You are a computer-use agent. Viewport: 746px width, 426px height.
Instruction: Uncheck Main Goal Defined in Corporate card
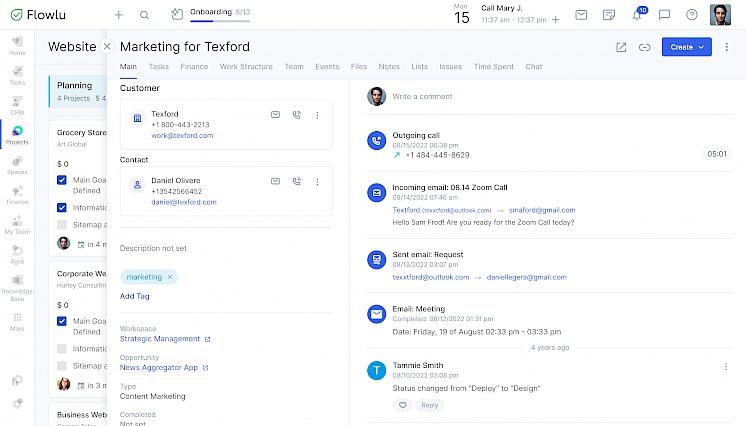point(62,321)
